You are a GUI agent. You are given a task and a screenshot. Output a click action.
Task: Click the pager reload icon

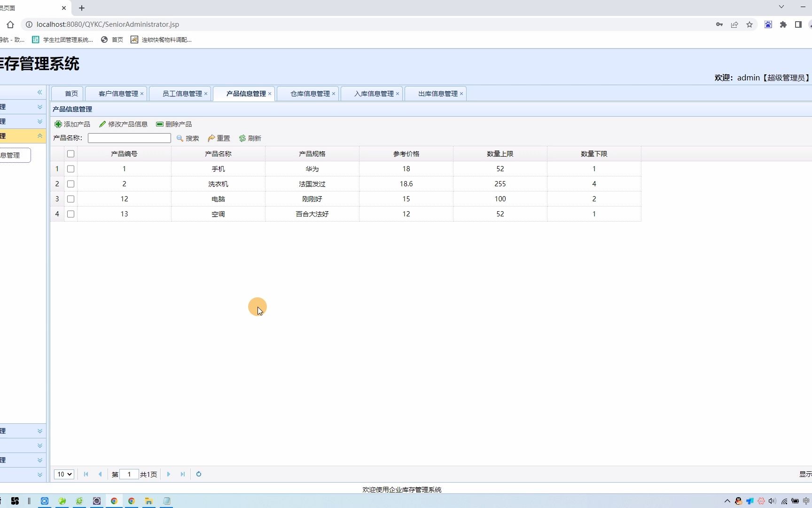tap(199, 474)
